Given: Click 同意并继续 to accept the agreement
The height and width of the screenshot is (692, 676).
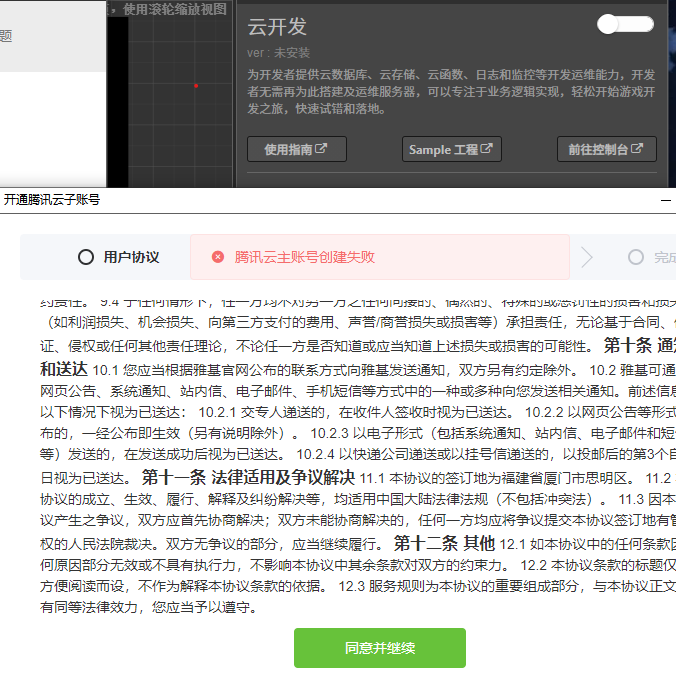Looking at the screenshot, I should 380,648.
